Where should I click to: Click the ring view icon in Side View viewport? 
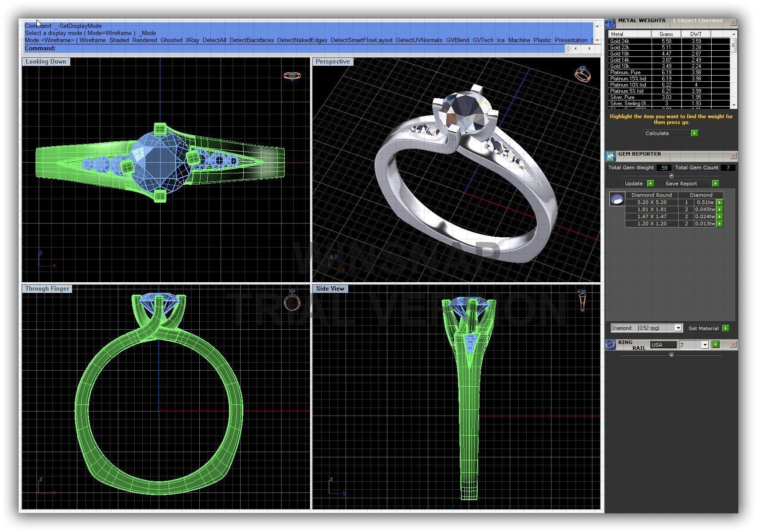582,300
